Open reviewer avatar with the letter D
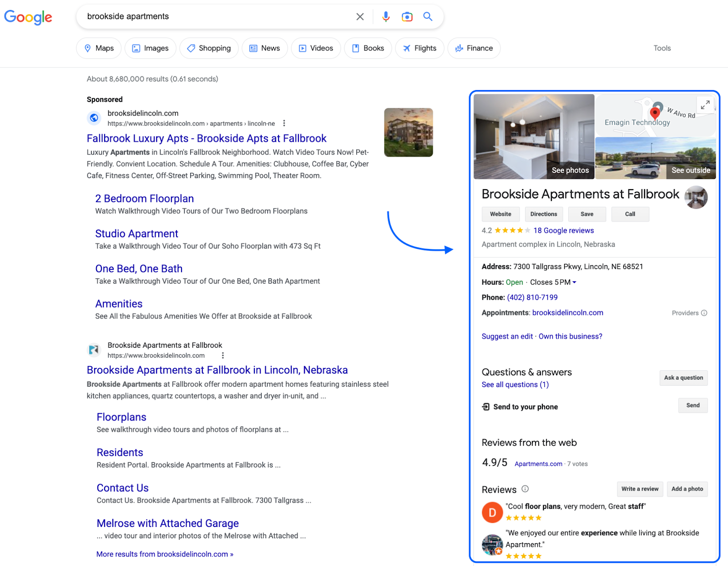Viewport: 728px width, 566px height. point(492,512)
